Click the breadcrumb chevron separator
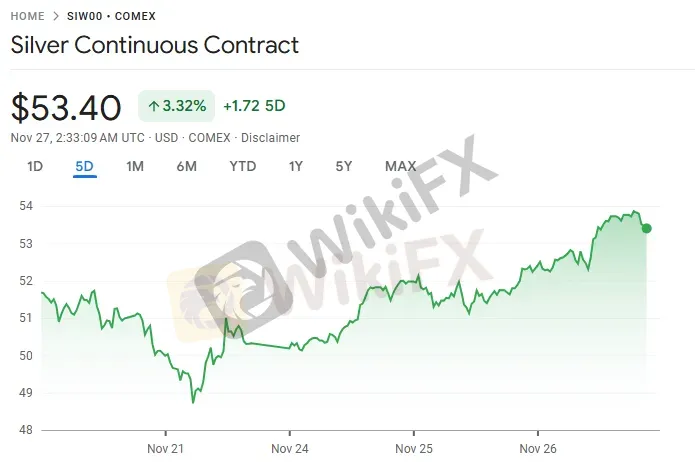This screenshot has width=695, height=462. click(58, 17)
